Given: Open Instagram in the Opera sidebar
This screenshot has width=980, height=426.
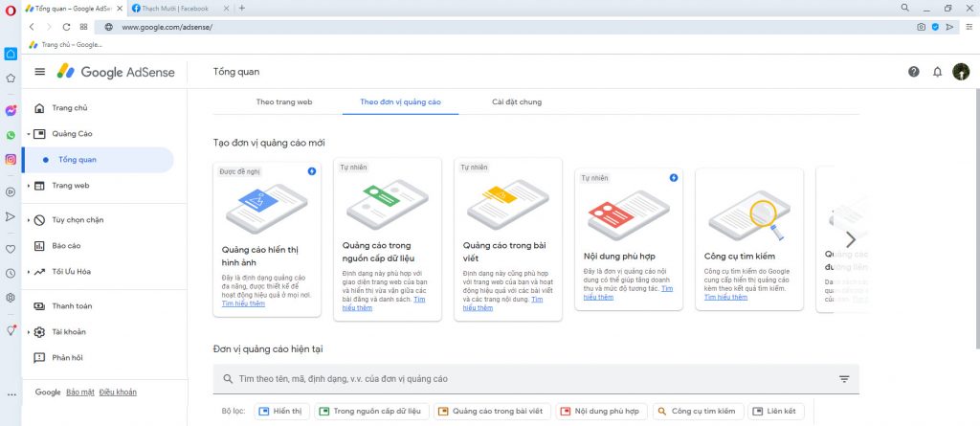Looking at the screenshot, I should [x=11, y=160].
